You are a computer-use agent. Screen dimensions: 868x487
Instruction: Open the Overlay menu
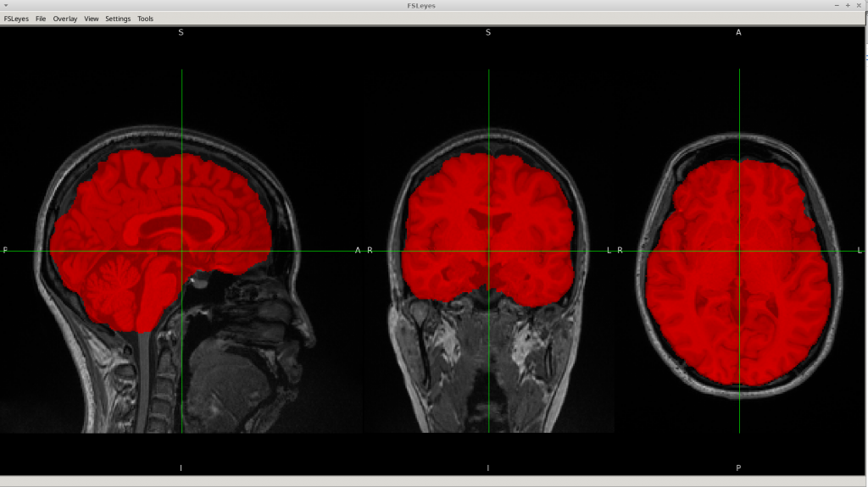[65, 19]
